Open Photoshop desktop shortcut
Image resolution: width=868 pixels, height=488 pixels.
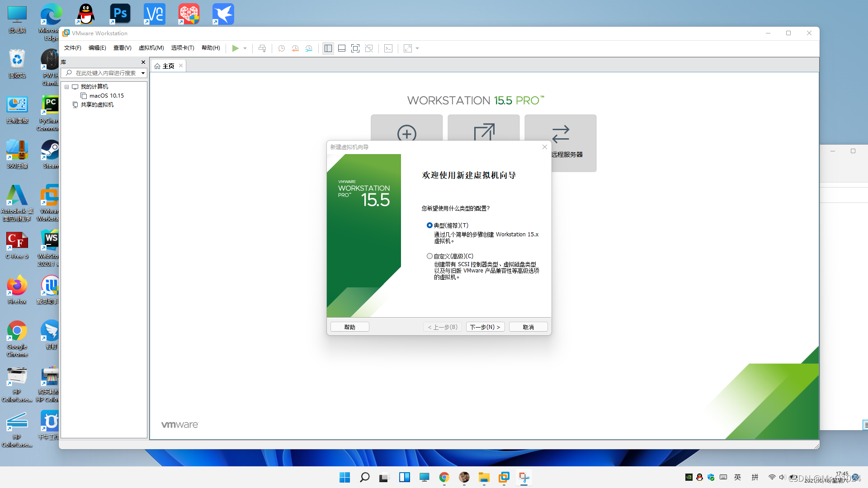tap(120, 14)
